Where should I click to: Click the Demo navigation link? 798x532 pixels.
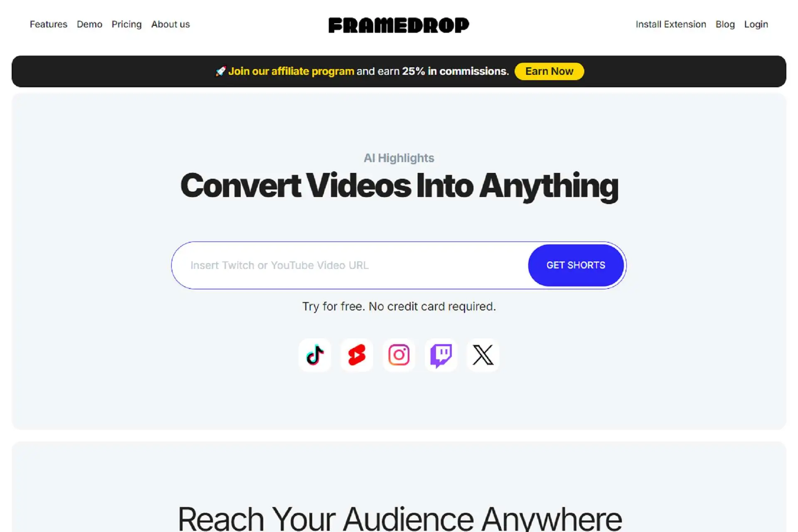[x=89, y=25]
